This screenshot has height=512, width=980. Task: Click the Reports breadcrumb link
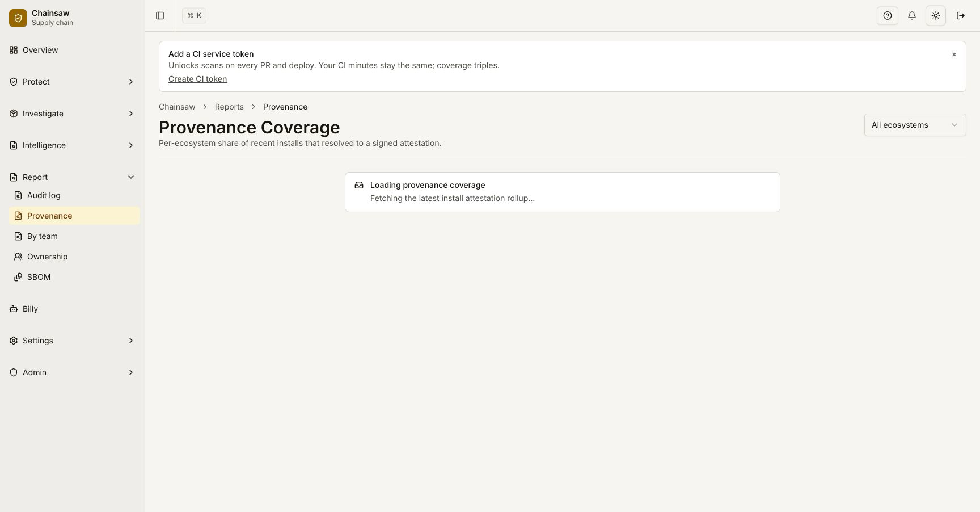coord(229,107)
